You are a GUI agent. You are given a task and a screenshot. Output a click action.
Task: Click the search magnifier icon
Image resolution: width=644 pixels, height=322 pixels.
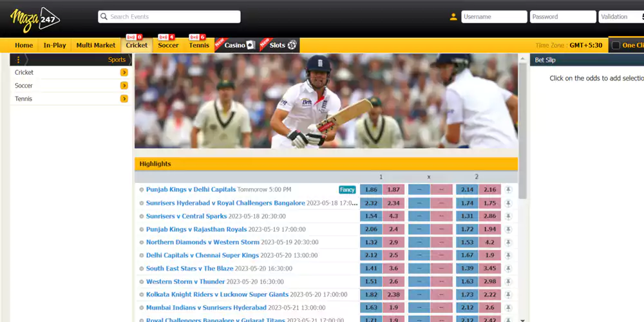point(104,17)
